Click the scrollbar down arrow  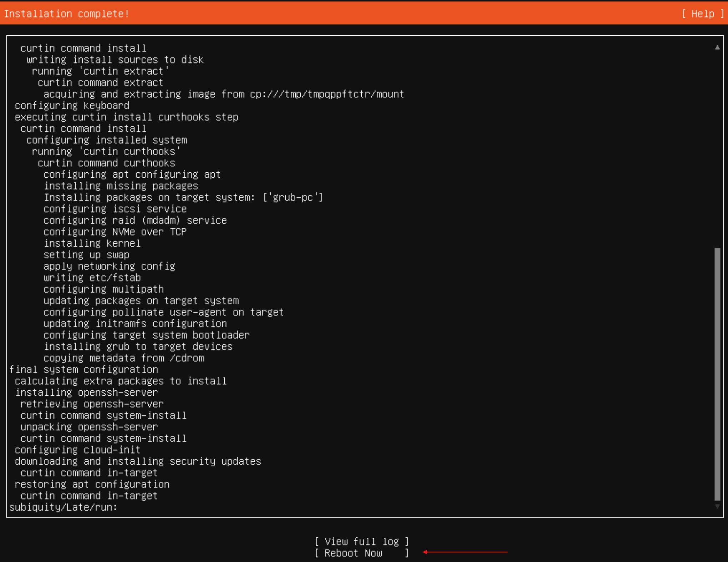(717, 506)
